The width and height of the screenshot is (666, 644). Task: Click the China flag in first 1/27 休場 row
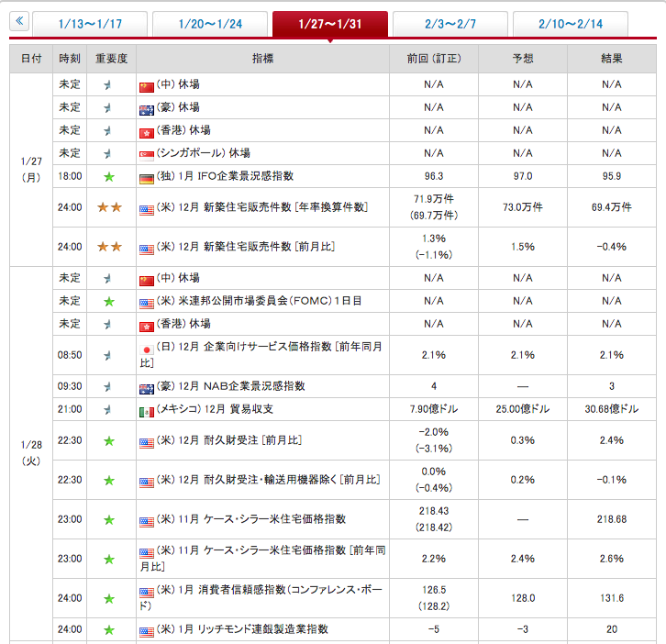(x=147, y=87)
